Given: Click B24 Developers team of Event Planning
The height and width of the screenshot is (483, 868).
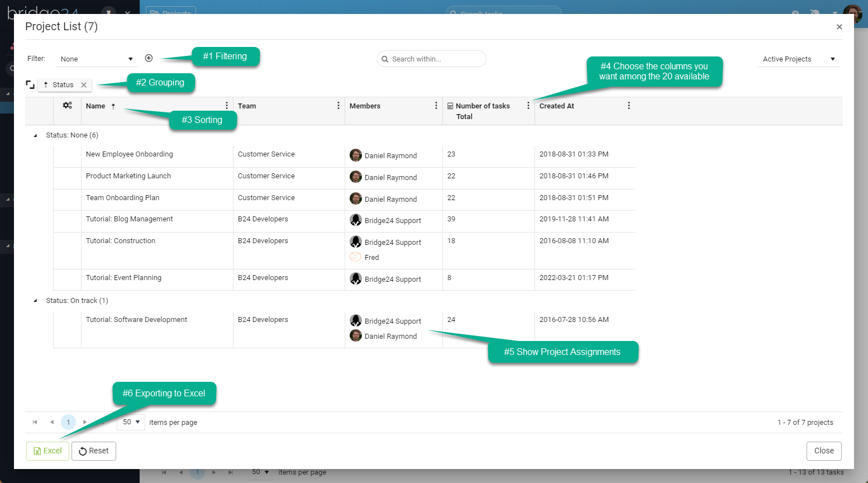Looking at the screenshot, I should [263, 278].
